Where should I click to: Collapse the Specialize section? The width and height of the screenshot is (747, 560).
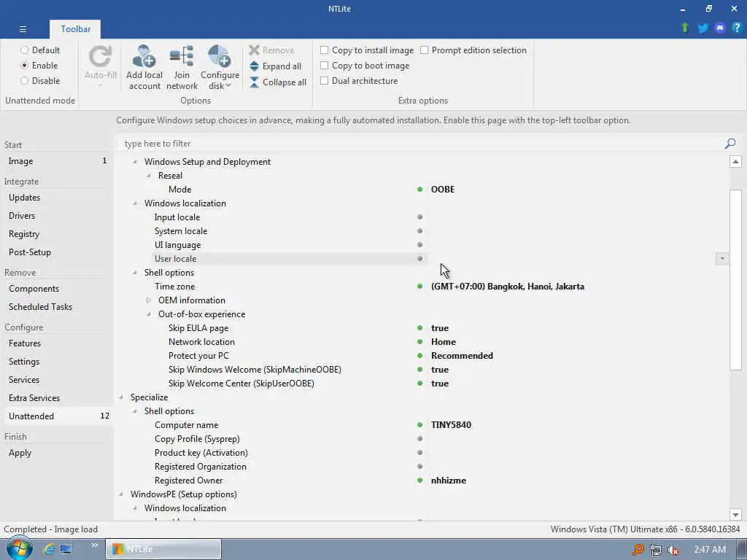[x=121, y=397]
